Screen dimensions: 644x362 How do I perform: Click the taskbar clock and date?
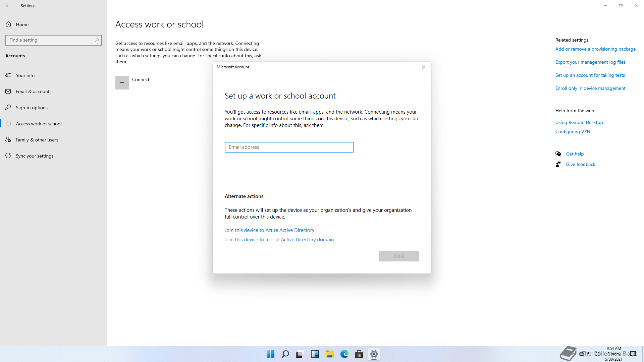coord(614,354)
